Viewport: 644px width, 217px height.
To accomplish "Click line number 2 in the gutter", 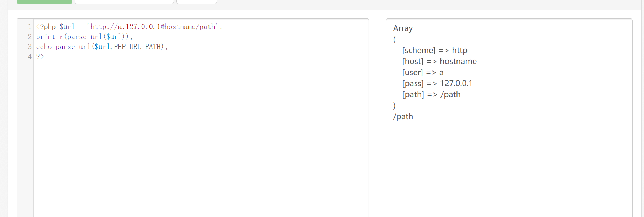I will pos(30,37).
